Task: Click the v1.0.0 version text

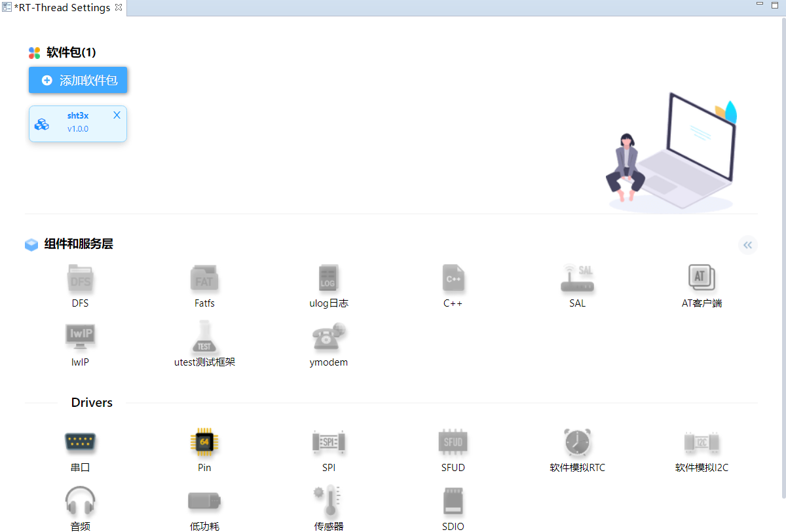Action: click(x=78, y=129)
